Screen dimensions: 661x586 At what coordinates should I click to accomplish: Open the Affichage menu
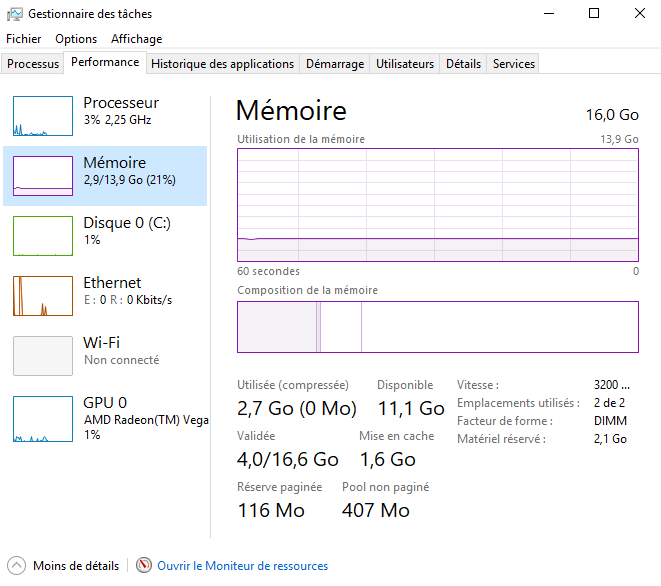click(136, 39)
